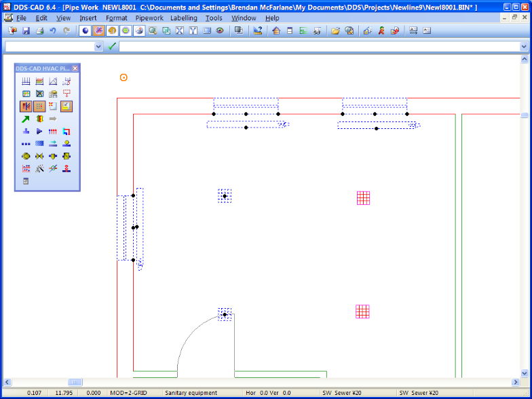Image resolution: width=532 pixels, height=399 pixels.
Task: Toggle the yellow-green circle toolbar button
Action: pyautogui.click(x=126, y=31)
